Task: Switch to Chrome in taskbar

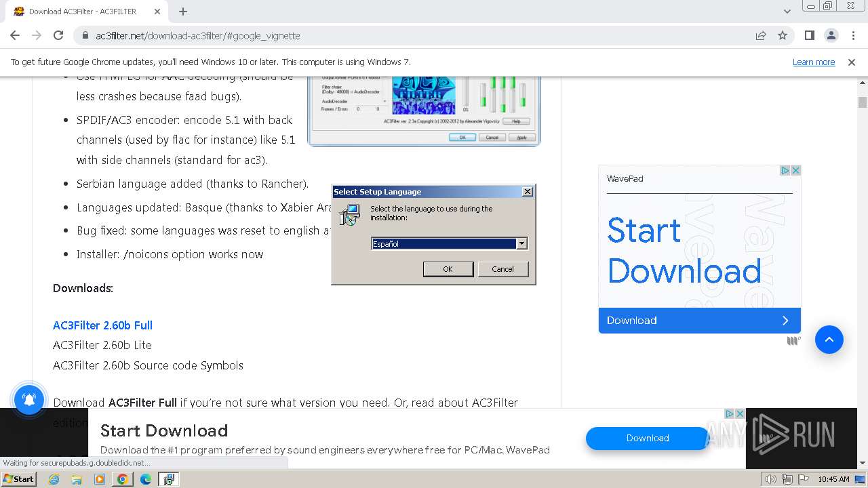Action: point(123,479)
